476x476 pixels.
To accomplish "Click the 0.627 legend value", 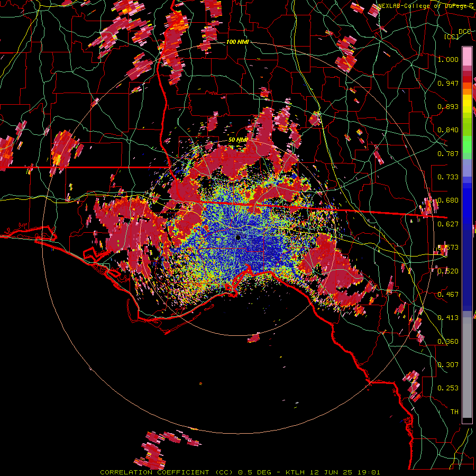I will (x=448, y=224).
